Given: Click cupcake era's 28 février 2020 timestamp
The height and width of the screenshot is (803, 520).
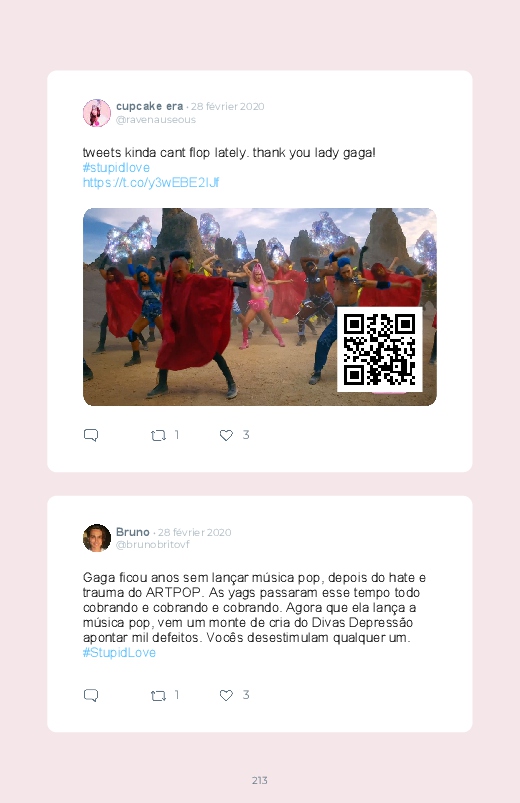Looking at the screenshot, I should click(227, 107).
